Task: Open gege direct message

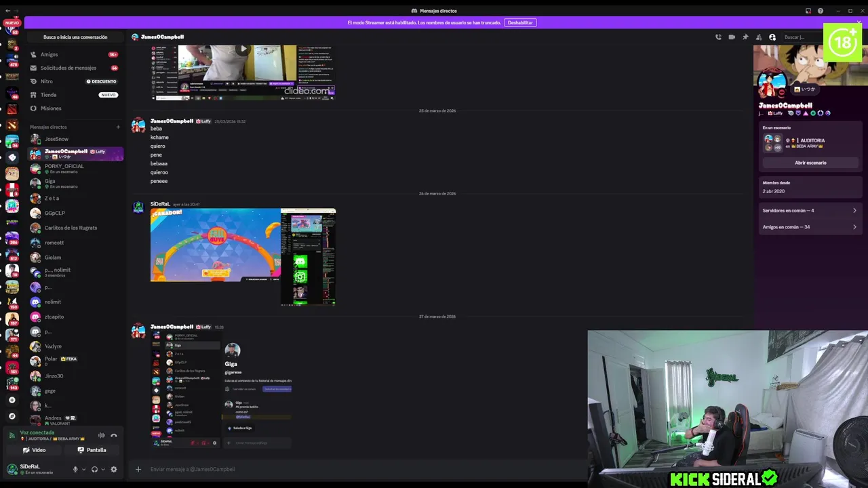Action: 75,390
